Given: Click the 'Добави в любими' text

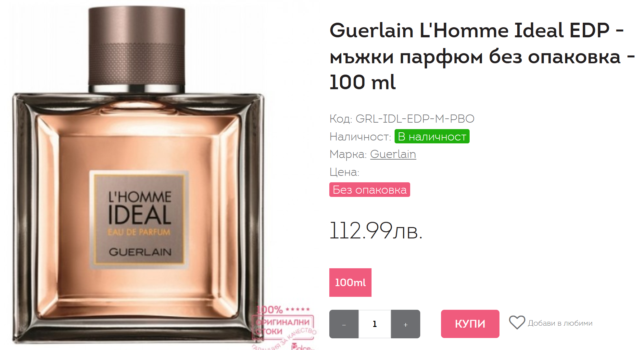Looking at the screenshot, I should (560, 323).
